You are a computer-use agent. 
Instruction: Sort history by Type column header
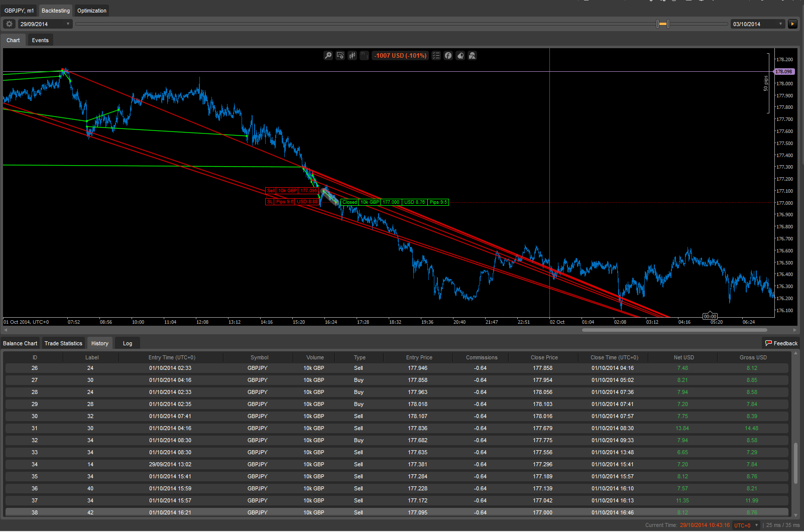point(360,357)
